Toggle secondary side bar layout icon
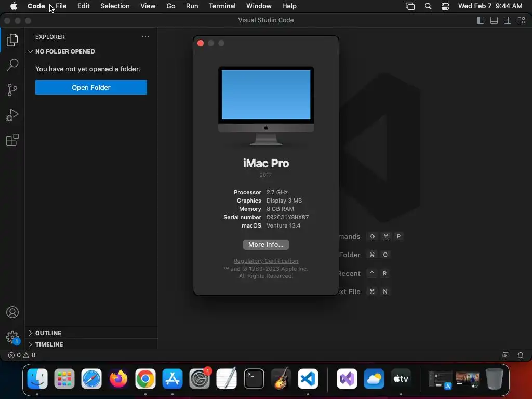532x399 pixels. coord(508,20)
